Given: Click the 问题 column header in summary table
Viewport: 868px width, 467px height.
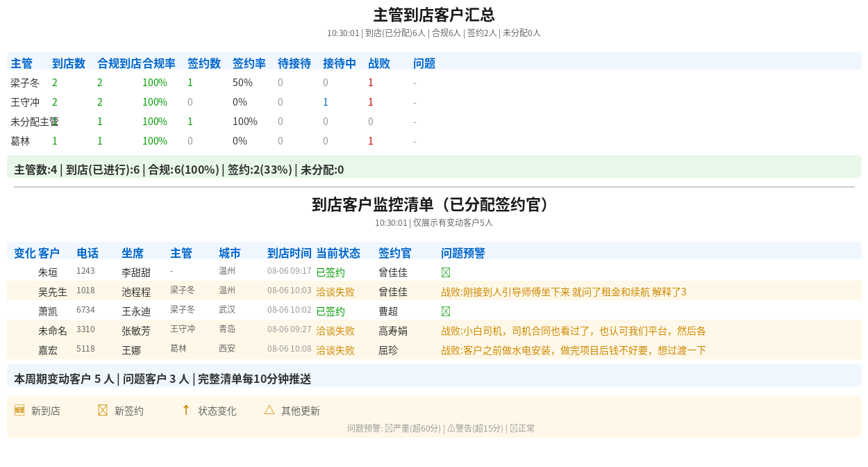Looking at the screenshot, I should (424, 63).
